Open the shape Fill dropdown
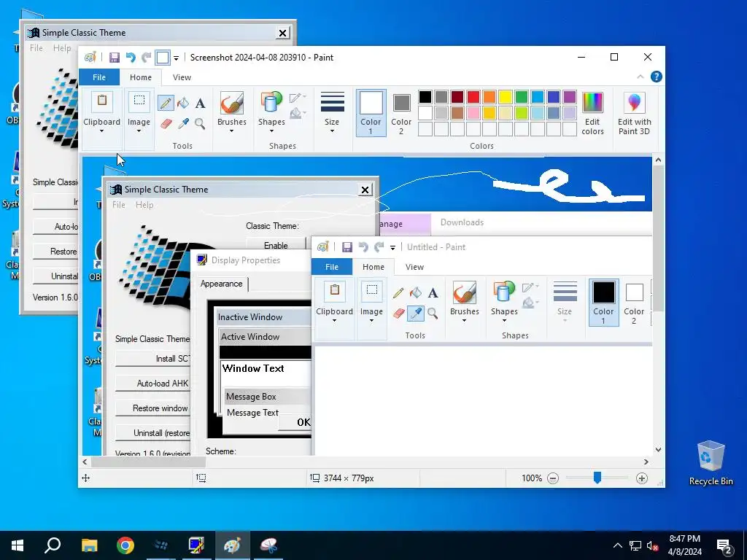The height and width of the screenshot is (560, 747). (x=298, y=113)
